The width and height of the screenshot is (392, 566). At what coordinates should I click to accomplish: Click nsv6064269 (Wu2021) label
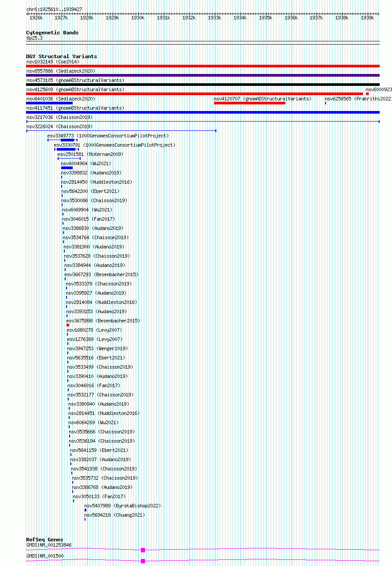point(94,422)
